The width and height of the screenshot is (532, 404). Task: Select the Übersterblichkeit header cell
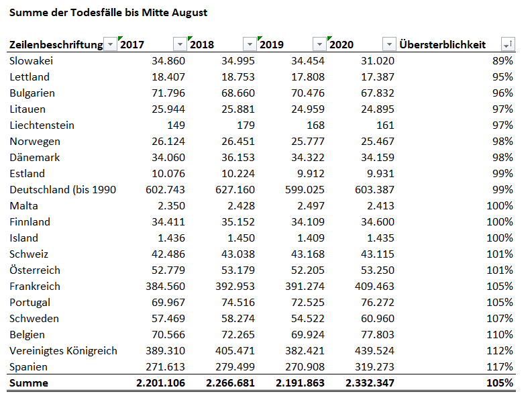point(442,45)
